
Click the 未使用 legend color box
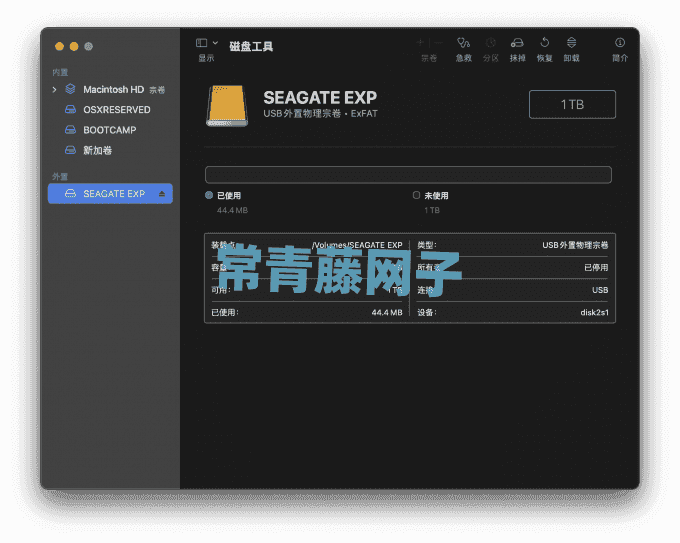416,195
